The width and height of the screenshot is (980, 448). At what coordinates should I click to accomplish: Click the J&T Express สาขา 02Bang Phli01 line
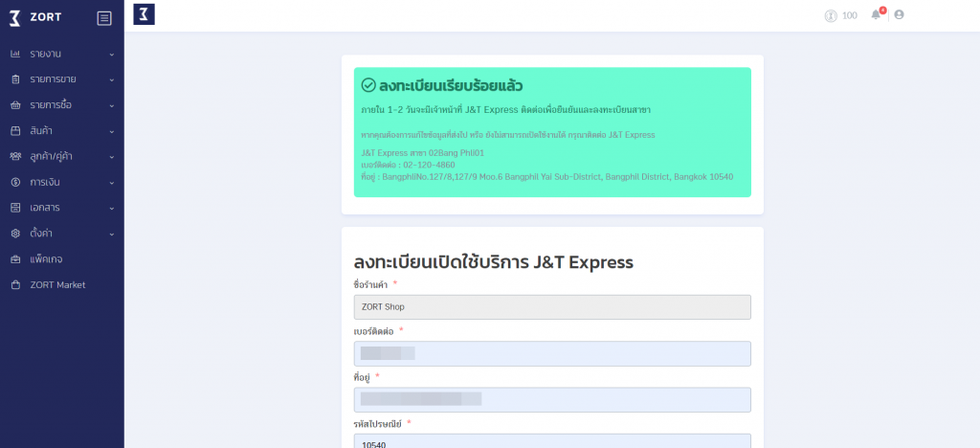click(422, 153)
